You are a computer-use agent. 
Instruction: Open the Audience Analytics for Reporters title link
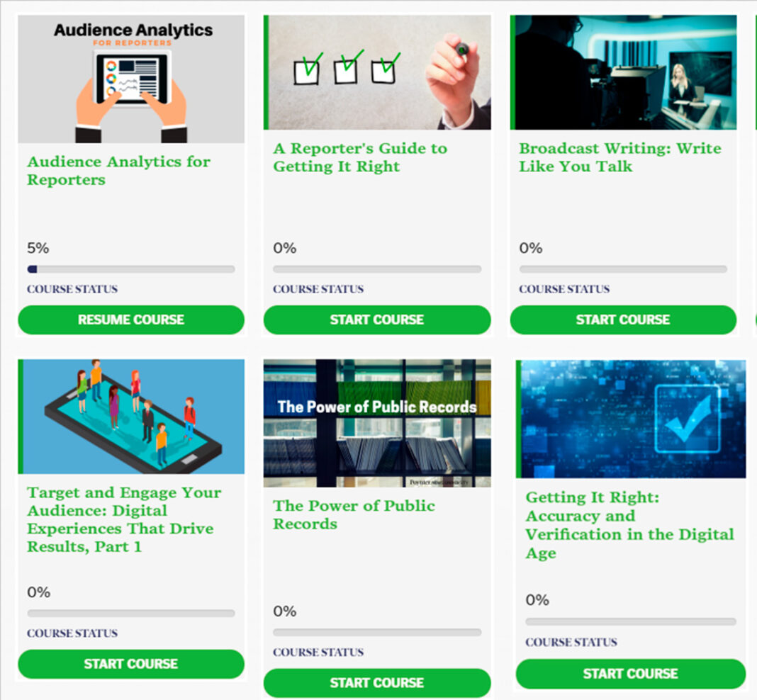coord(119,170)
